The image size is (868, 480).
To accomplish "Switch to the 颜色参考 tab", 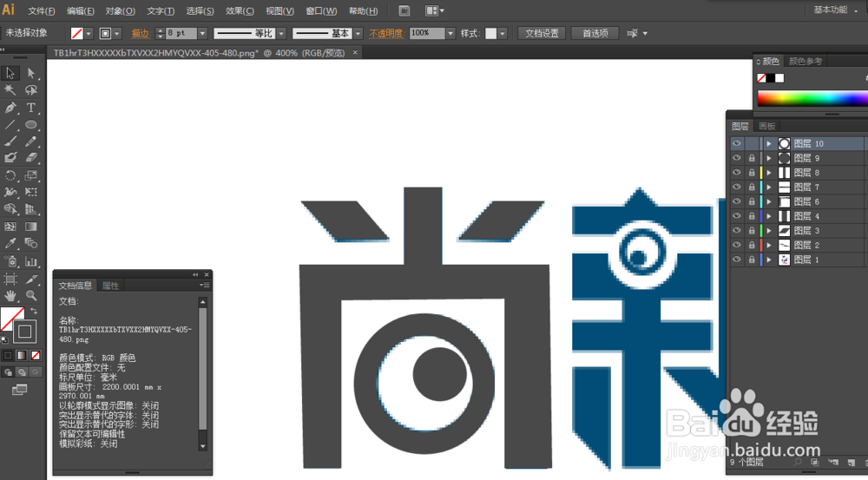I will pos(805,62).
